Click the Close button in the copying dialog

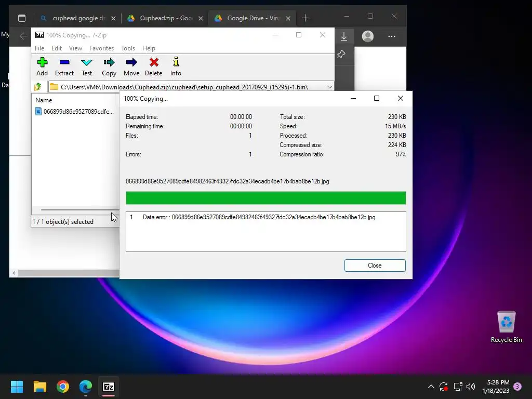point(375,265)
